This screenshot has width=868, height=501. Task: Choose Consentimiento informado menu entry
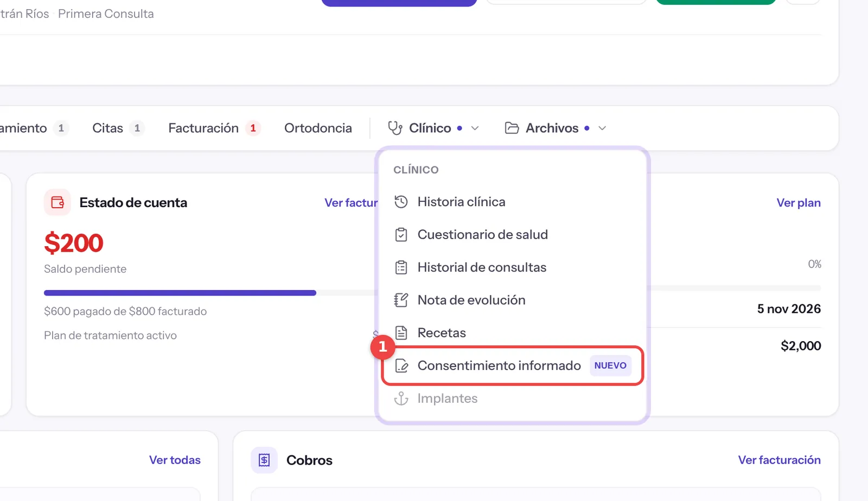coord(512,365)
